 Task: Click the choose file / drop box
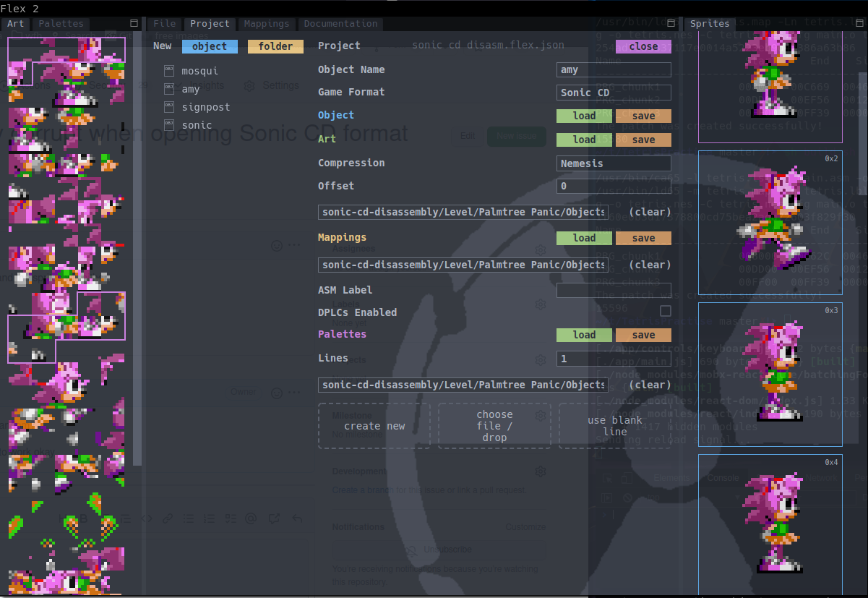pyautogui.click(x=494, y=426)
